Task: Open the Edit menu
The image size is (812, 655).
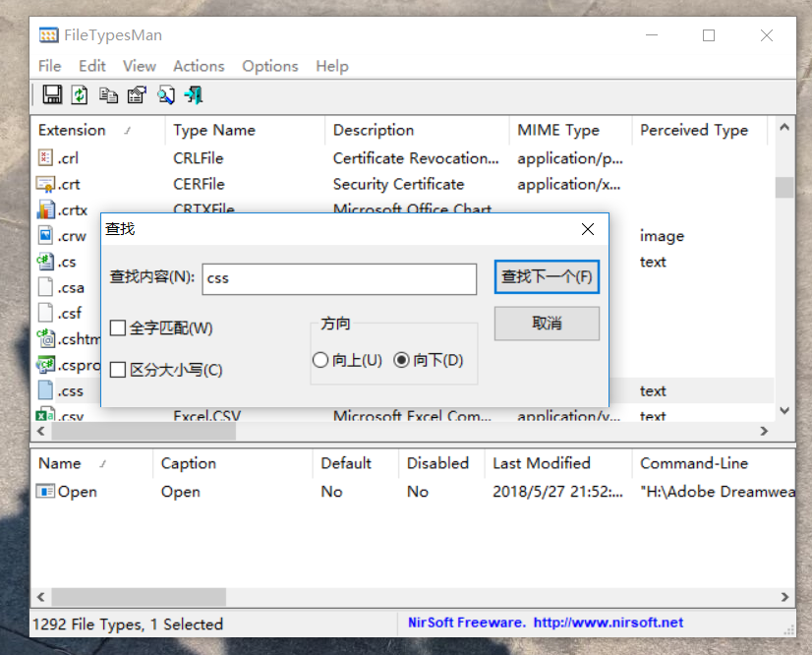Action: pos(92,66)
